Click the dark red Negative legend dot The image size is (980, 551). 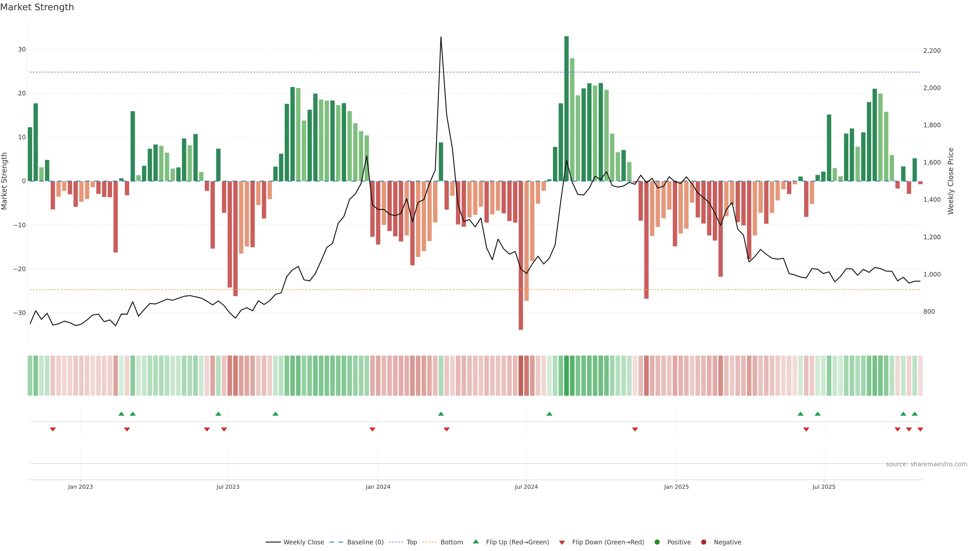tap(703, 542)
